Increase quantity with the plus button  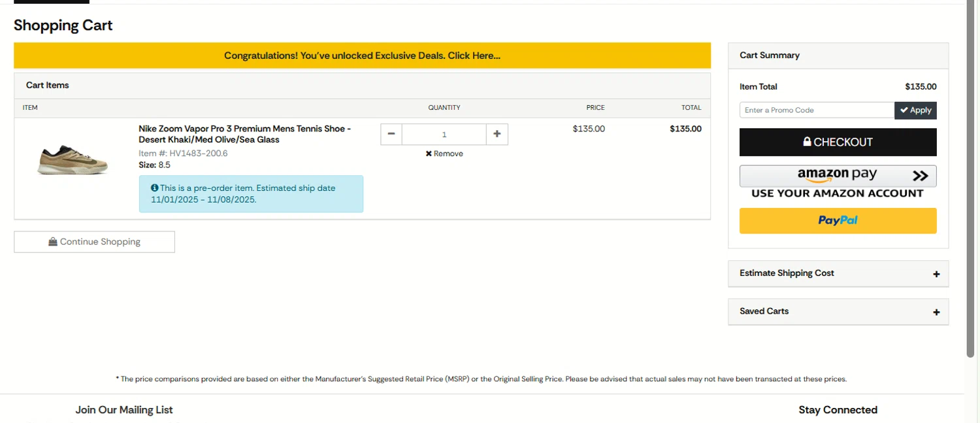pyautogui.click(x=497, y=134)
